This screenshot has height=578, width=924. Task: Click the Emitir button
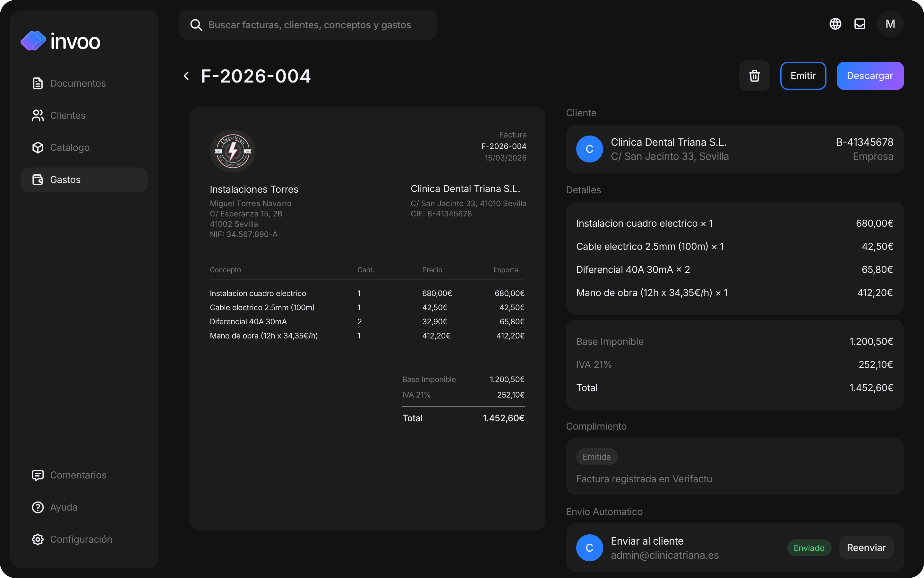(x=803, y=76)
